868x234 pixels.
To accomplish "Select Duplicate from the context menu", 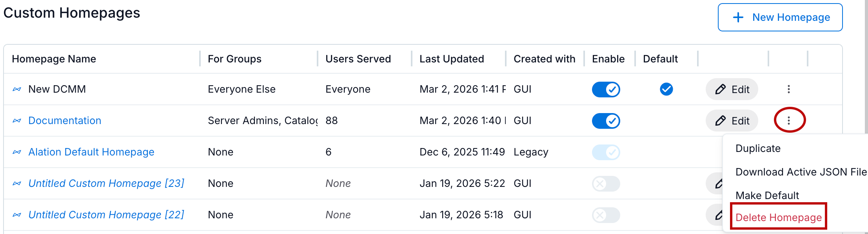I will [x=757, y=148].
